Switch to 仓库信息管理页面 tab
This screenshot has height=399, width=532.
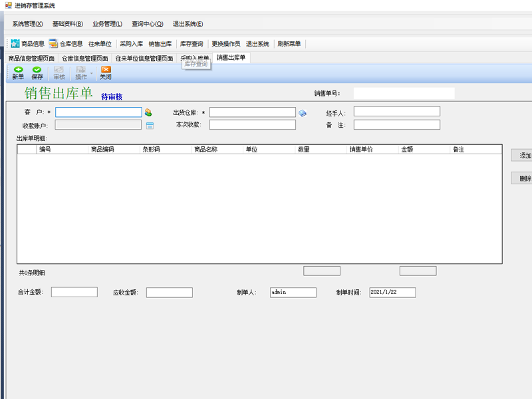(85, 59)
